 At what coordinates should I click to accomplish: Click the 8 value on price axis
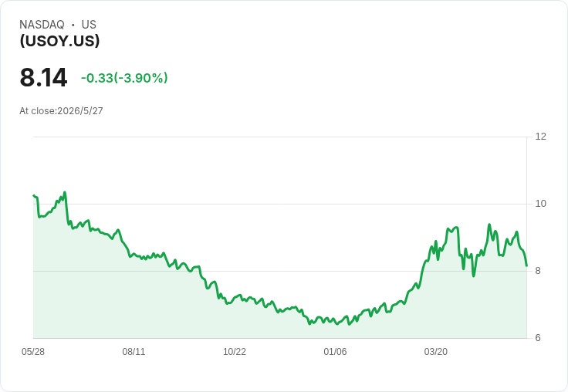538,271
